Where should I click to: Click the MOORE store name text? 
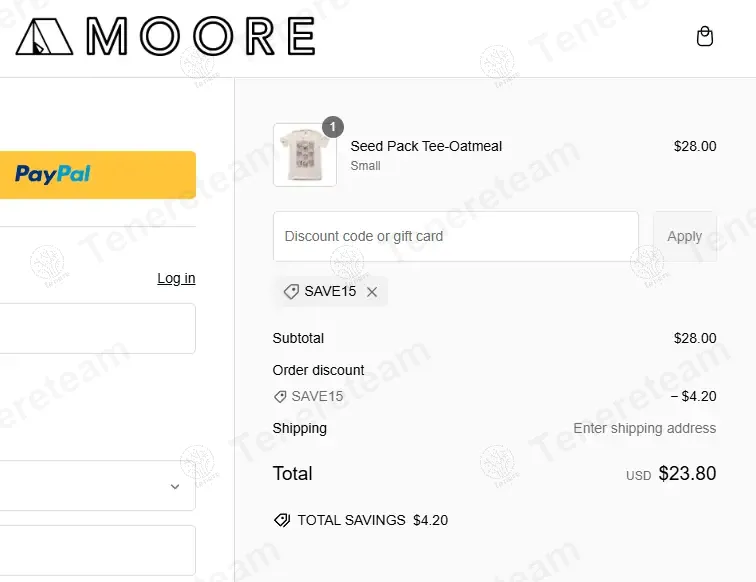(x=201, y=37)
